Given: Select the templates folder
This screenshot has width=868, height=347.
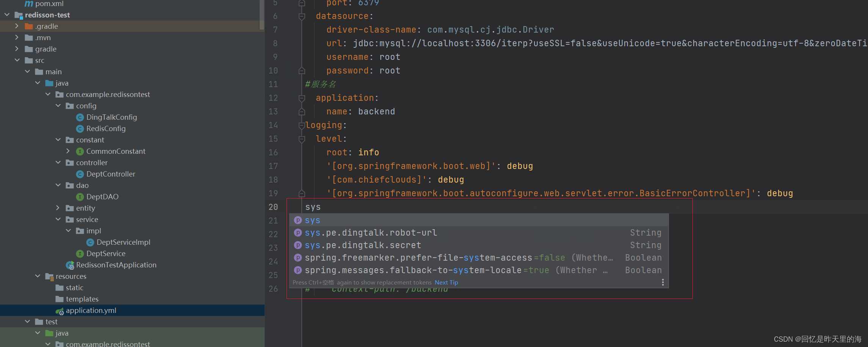Looking at the screenshot, I should pos(82,299).
